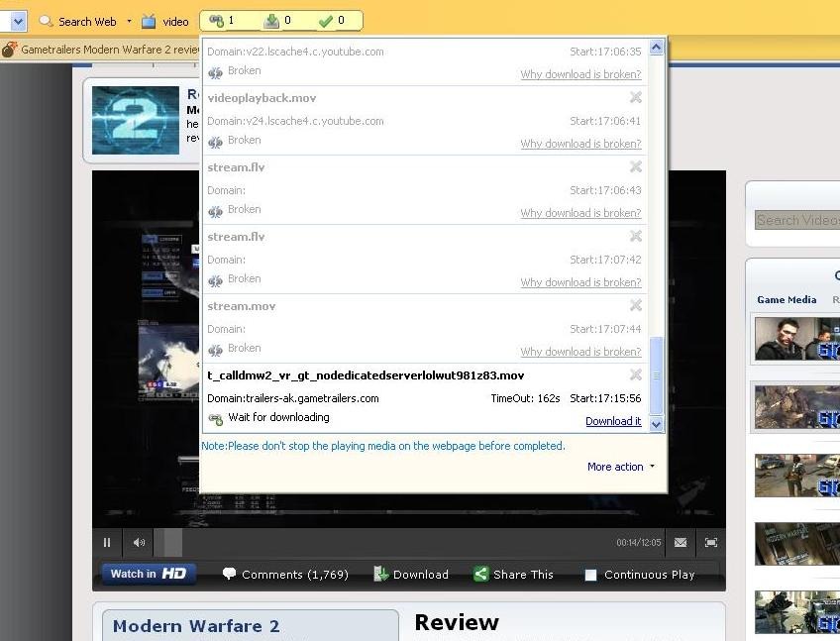Click the download list scroll down arrow
This screenshot has height=641, width=840.
[656, 424]
